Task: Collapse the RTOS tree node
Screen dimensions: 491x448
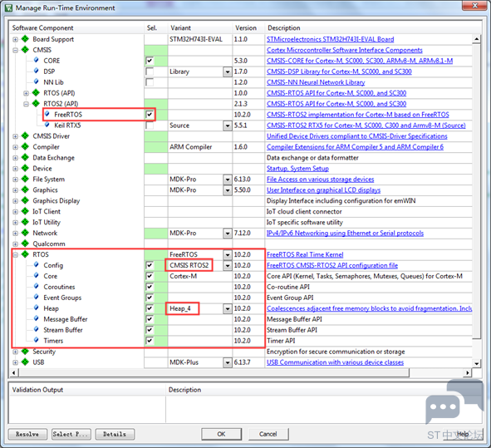Action: 15,254
